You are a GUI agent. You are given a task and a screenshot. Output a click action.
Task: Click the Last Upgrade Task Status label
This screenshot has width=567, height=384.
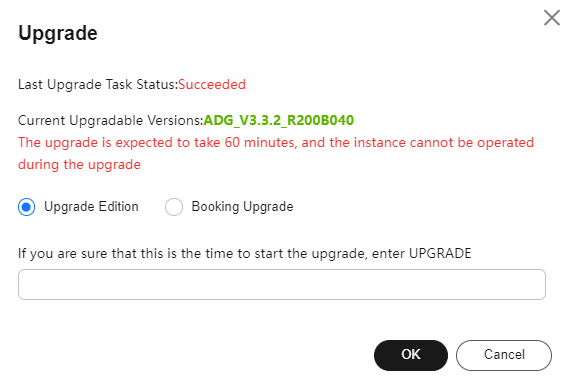tap(98, 85)
